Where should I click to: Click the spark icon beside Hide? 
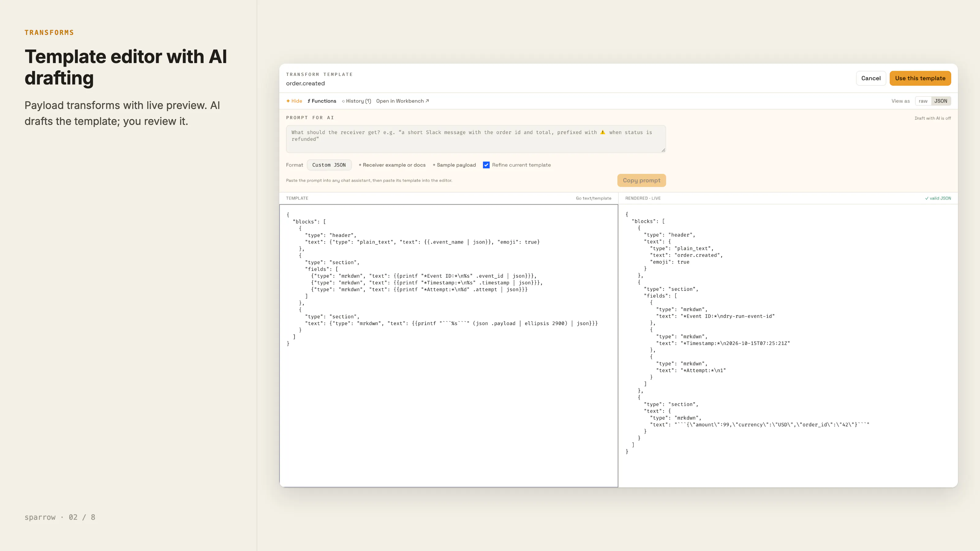(x=288, y=101)
